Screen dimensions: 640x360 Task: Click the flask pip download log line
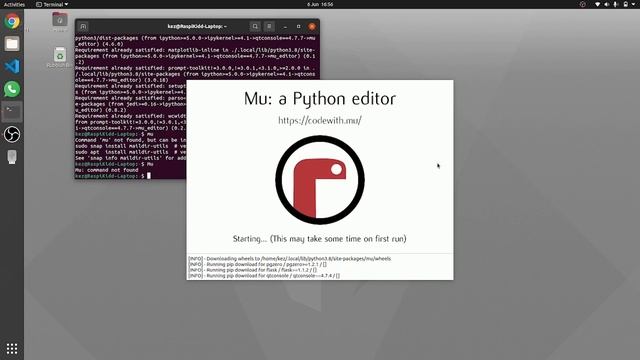point(253,270)
